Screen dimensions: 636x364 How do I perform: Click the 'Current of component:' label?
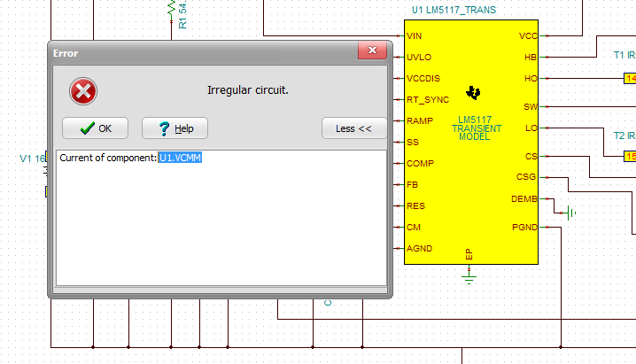108,158
